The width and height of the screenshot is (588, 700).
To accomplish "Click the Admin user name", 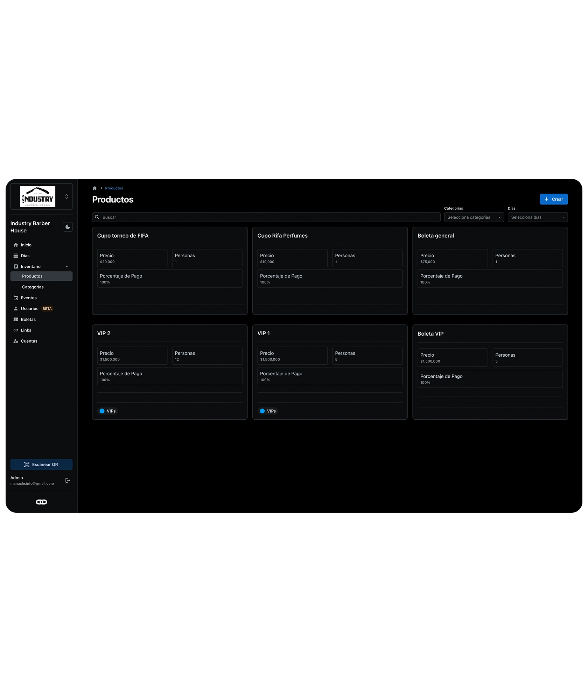I will [17, 478].
